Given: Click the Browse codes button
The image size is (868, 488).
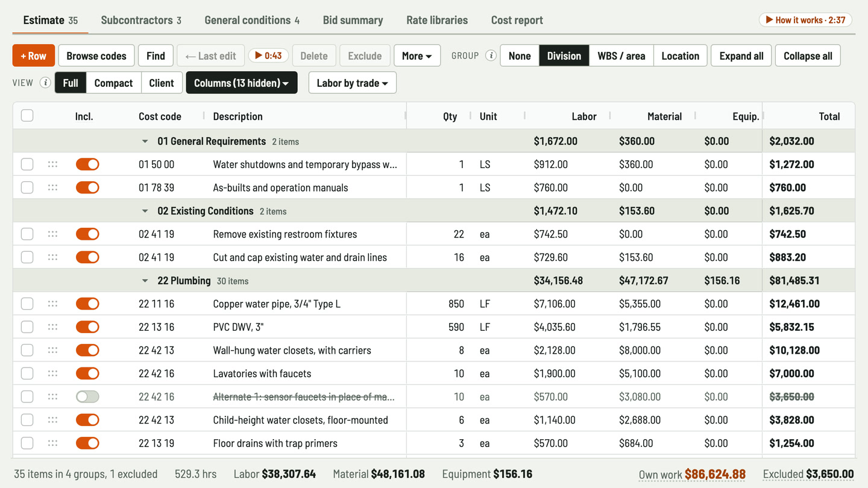Looking at the screenshot, I should (96, 55).
